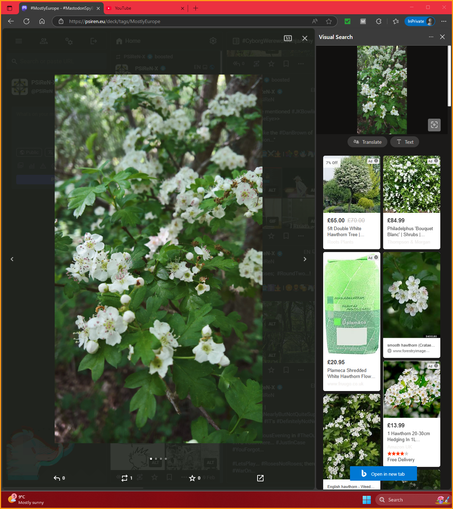This screenshot has width=453, height=509.
Task: Click the Free Delivery text
Action: pos(401,460)
